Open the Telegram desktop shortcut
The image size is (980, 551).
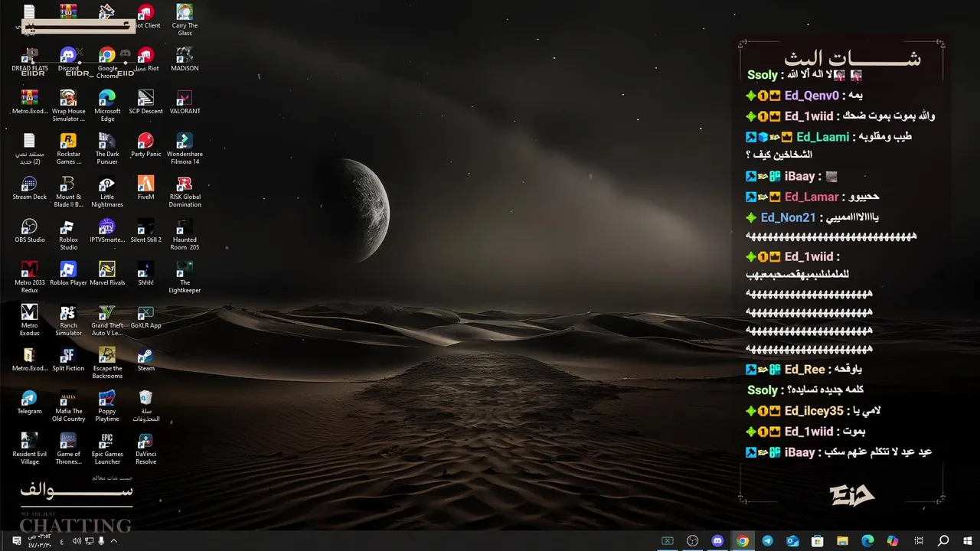pyautogui.click(x=29, y=402)
